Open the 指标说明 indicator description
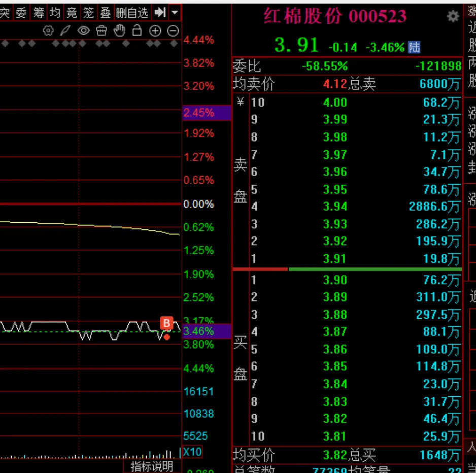The width and height of the screenshot is (476, 473). click(x=152, y=466)
